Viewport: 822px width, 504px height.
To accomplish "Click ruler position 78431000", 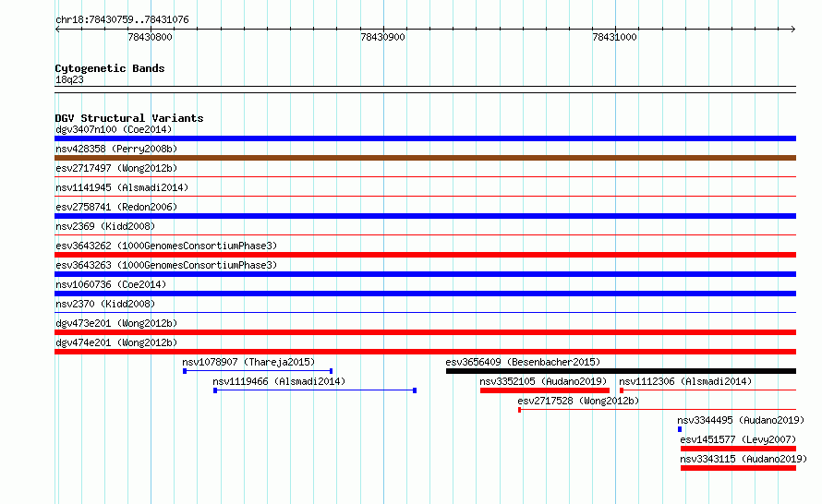I will point(614,37).
